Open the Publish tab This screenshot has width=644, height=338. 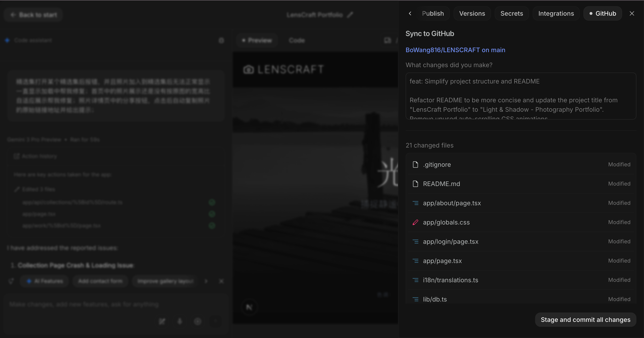(x=433, y=13)
